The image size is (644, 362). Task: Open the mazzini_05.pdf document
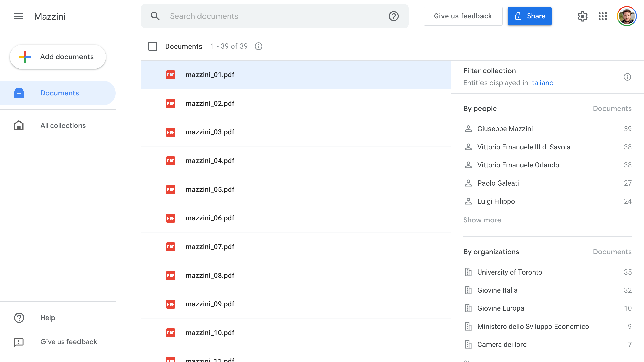(x=210, y=189)
